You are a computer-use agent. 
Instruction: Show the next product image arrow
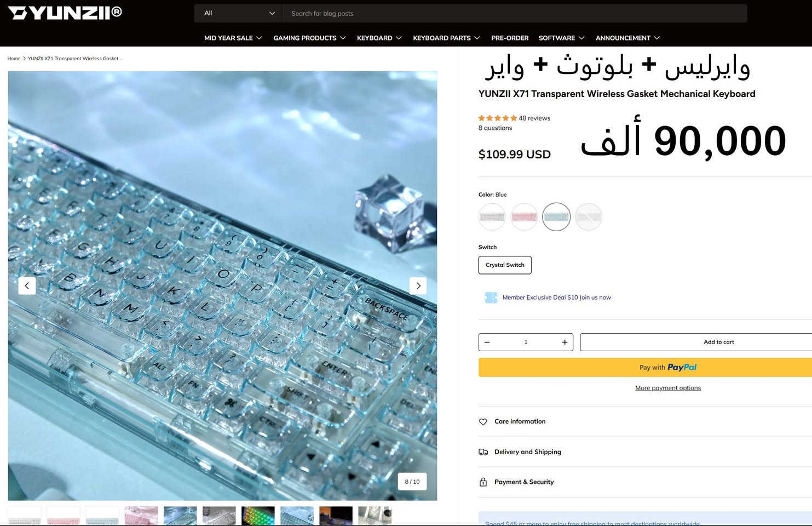[418, 286]
